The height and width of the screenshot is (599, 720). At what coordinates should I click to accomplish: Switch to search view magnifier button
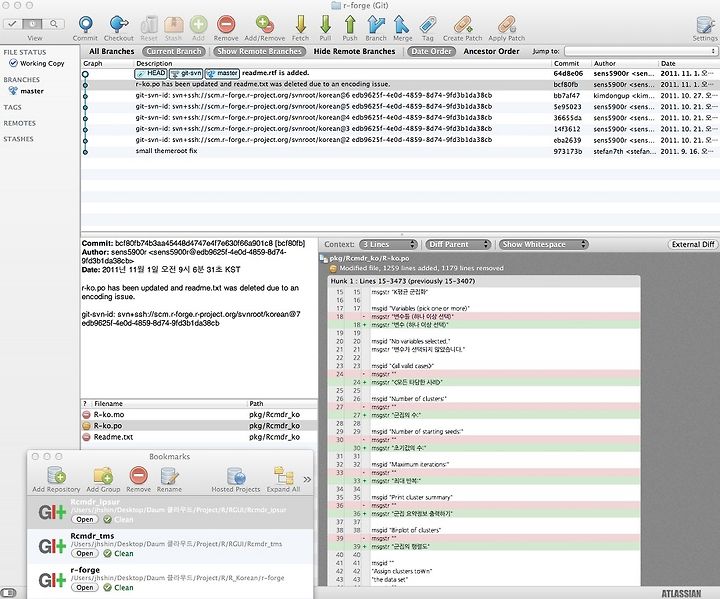tap(54, 23)
